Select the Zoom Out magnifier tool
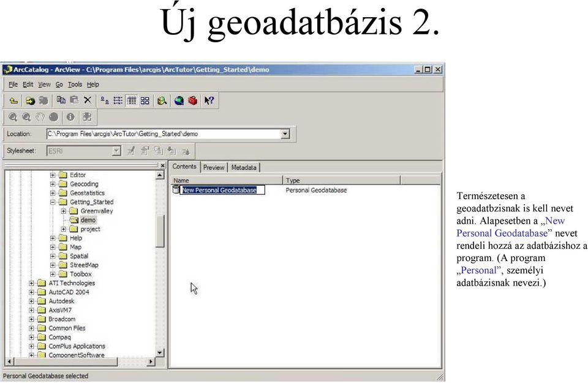This screenshot has height=383, width=588. [26, 117]
